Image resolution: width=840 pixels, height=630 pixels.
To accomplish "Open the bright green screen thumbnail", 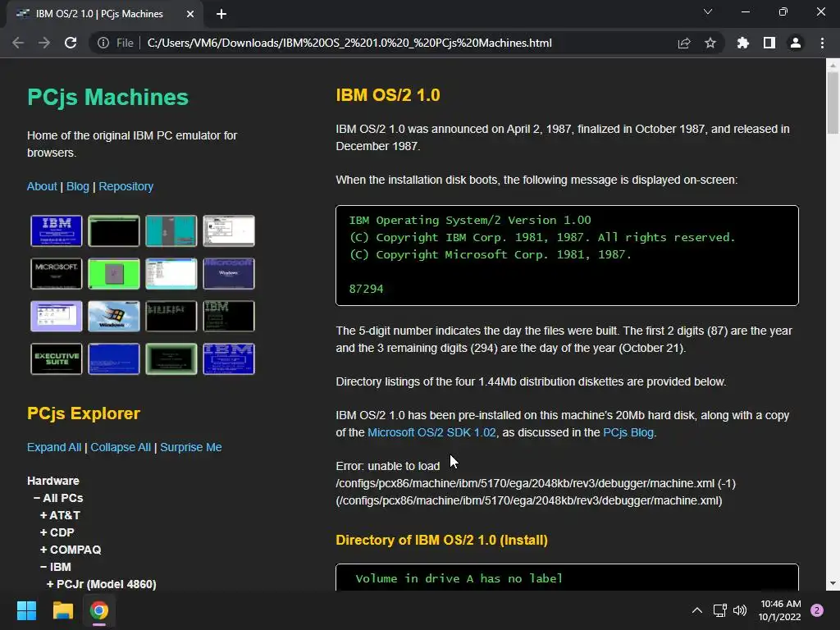I will point(113,273).
